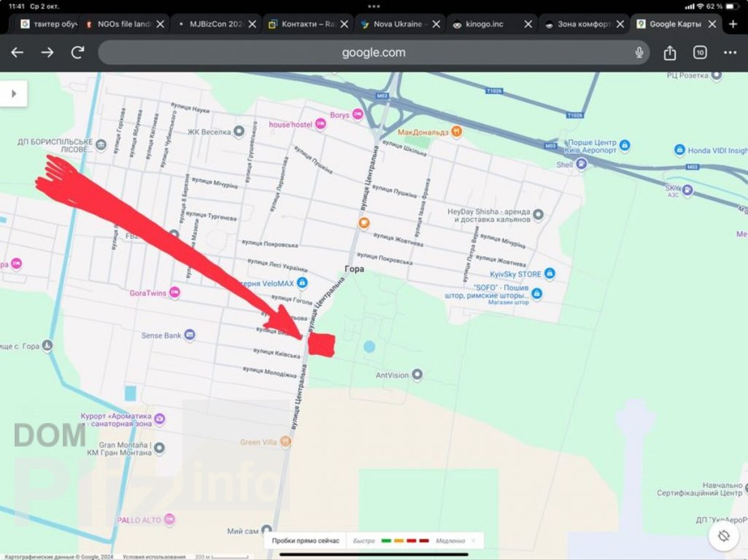The width and height of the screenshot is (748, 560).
Task: Close the MJBizCon 2024 tab
Action: pos(252,24)
